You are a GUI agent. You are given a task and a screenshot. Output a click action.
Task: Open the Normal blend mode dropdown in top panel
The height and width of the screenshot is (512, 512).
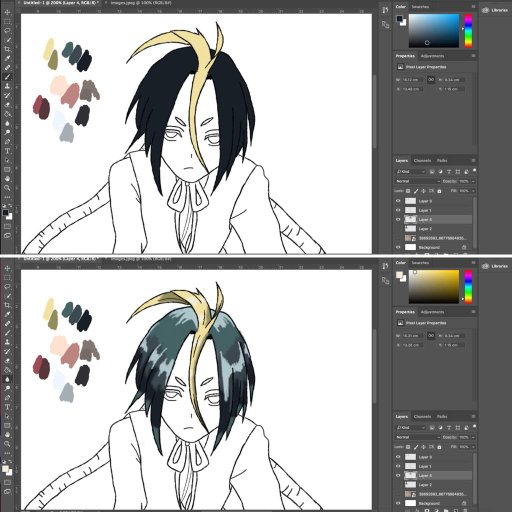click(x=418, y=181)
